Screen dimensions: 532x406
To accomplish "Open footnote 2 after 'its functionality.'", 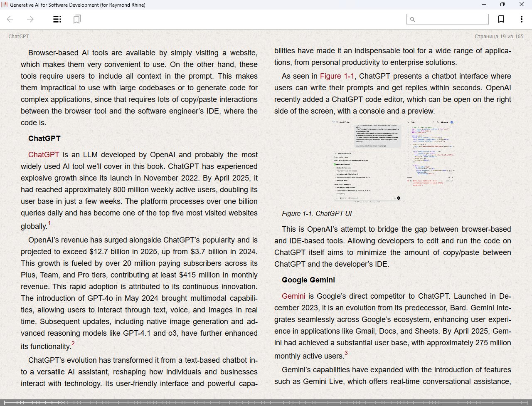I will tap(73, 344).
